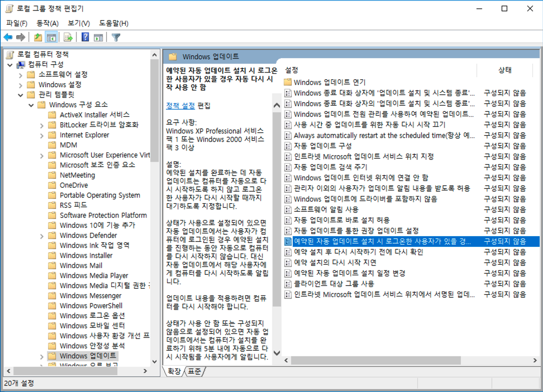This screenshot has width=543, height=392.
Task: Click the policy icon for 자동 업데이트 검색 주기
Action: (288, 168)
